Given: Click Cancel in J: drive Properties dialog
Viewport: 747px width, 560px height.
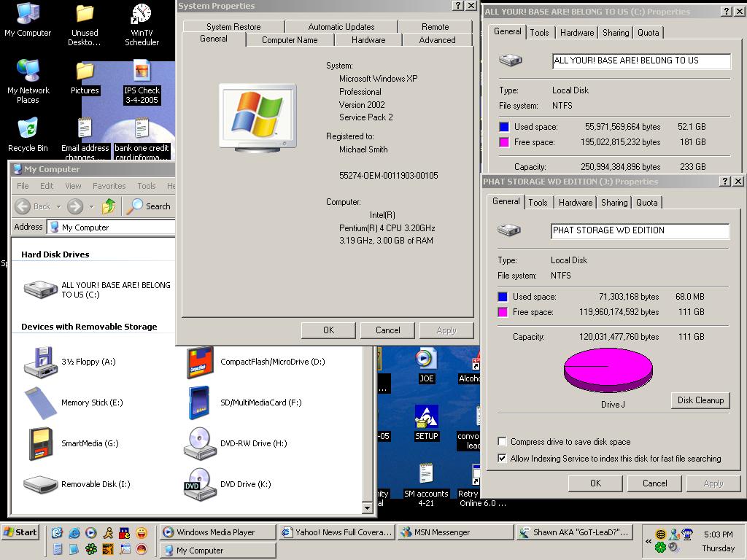Looking at the screenshot, I should (654, 483).
